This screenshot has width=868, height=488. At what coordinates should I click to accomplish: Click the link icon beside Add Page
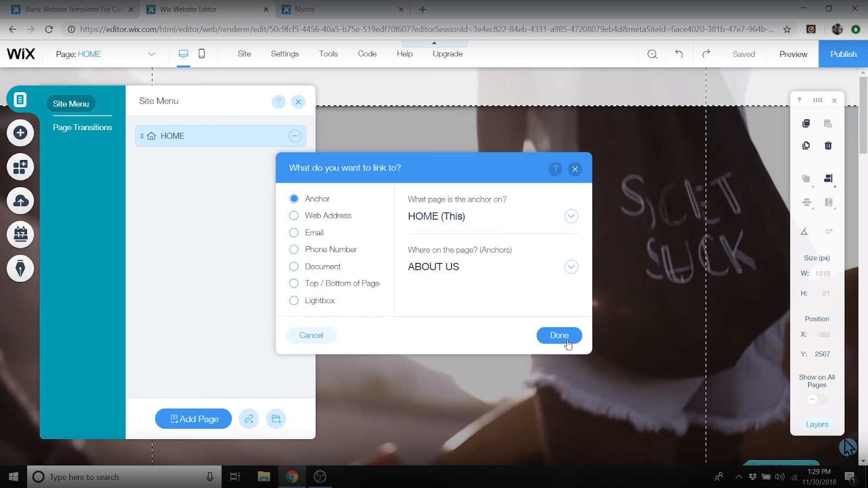[249, 419]
